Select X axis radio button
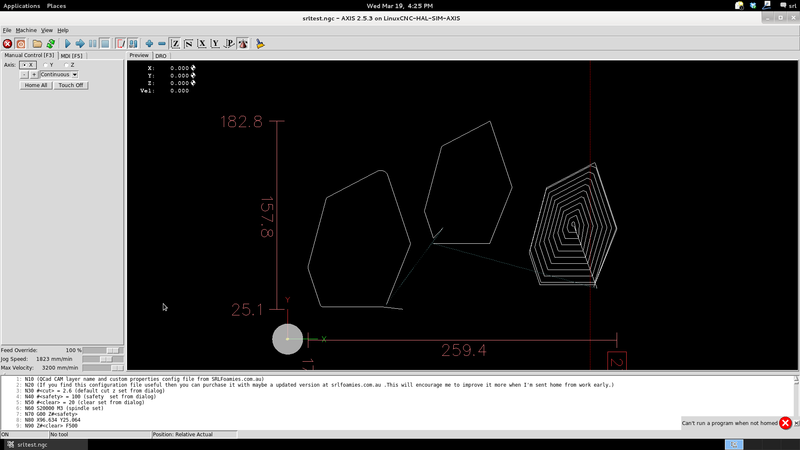 (x=28, y=65)
